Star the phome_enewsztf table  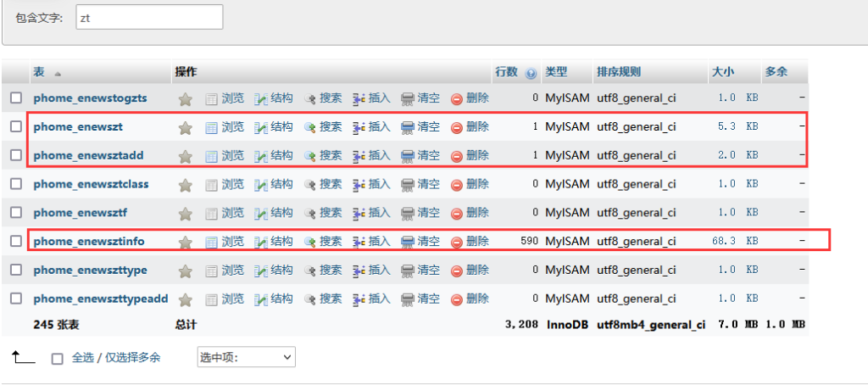[186, 214]
